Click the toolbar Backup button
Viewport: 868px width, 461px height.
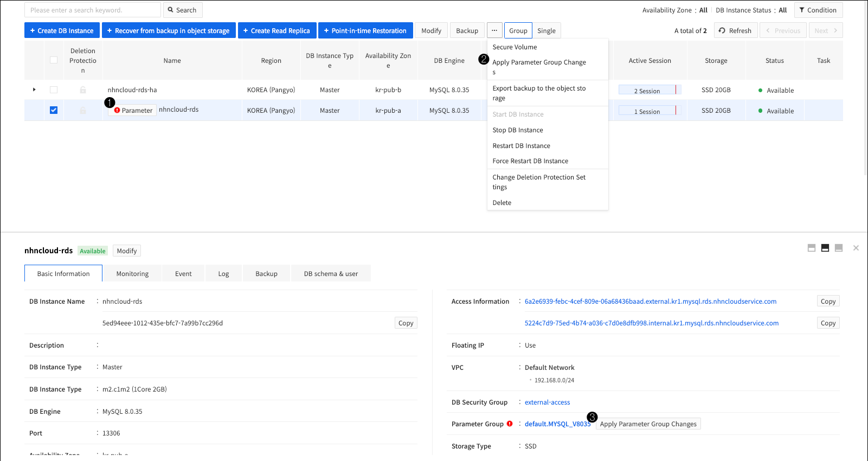click(467, 30)
